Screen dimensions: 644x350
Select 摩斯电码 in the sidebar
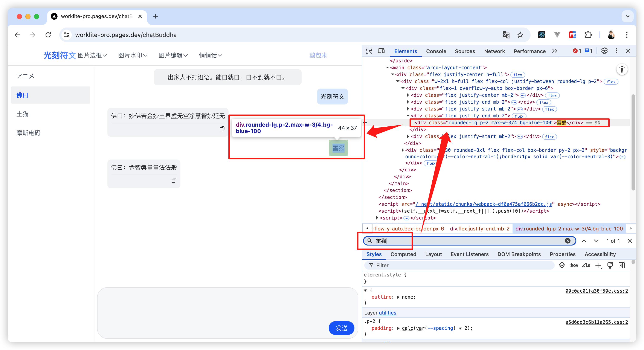[28, 133]
